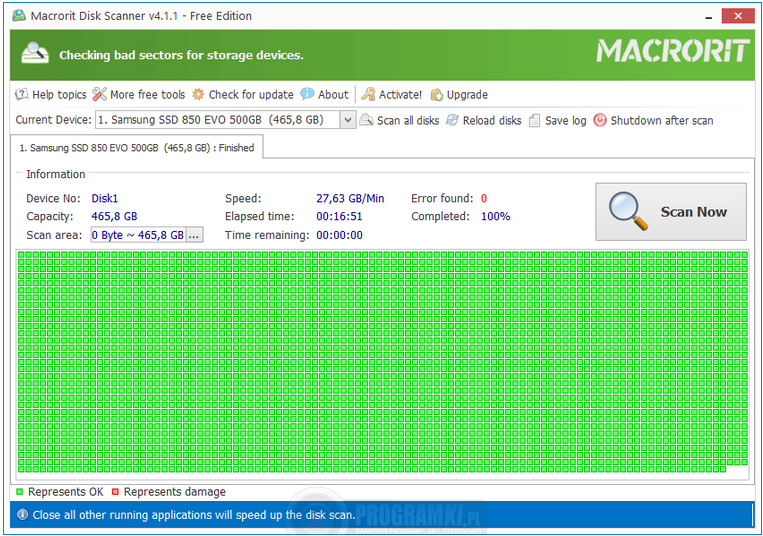The width and height of the screenshot is (763, 536).
Task: Click the Scan area range field
Action: pyautogui.click(x=138, y=235)
